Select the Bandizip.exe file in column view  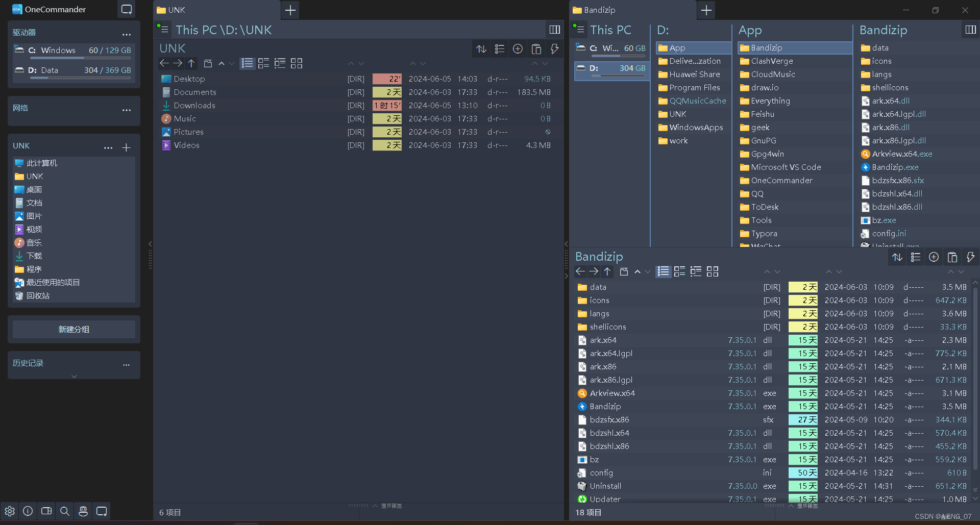[894, 167]
